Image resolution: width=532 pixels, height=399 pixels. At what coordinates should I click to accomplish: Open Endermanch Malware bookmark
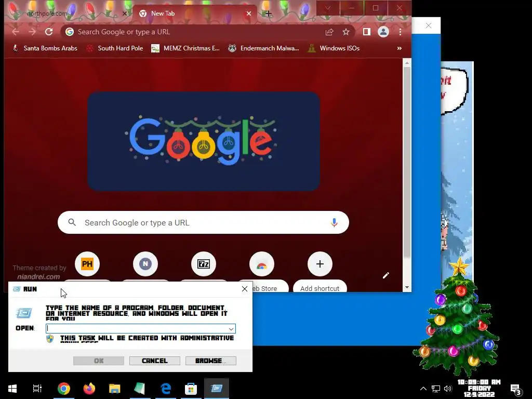263,48
